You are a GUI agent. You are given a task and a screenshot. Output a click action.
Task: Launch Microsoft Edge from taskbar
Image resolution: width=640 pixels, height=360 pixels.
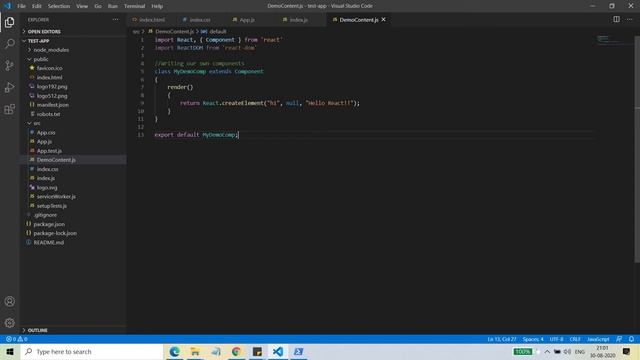tap(174, 351)
